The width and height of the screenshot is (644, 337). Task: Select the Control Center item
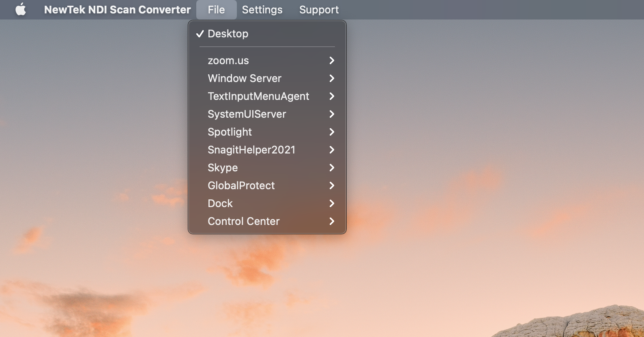click(x=243, y=221)
